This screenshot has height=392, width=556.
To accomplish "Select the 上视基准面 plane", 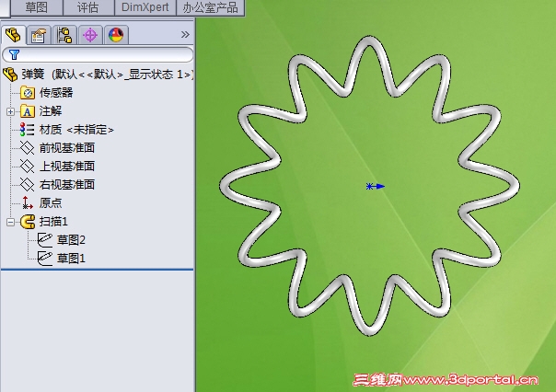I will [x=67, y=167].
